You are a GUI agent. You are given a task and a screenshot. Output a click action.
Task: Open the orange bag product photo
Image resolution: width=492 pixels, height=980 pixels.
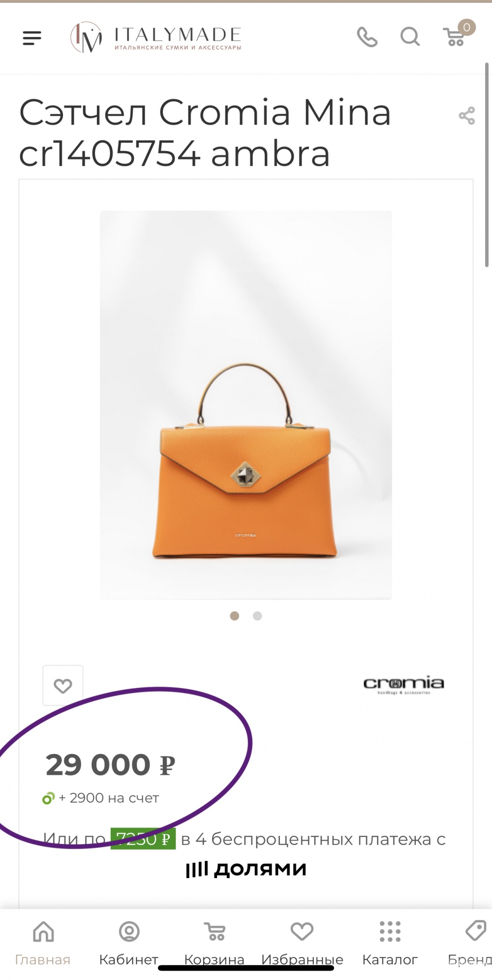coord(246,405)
